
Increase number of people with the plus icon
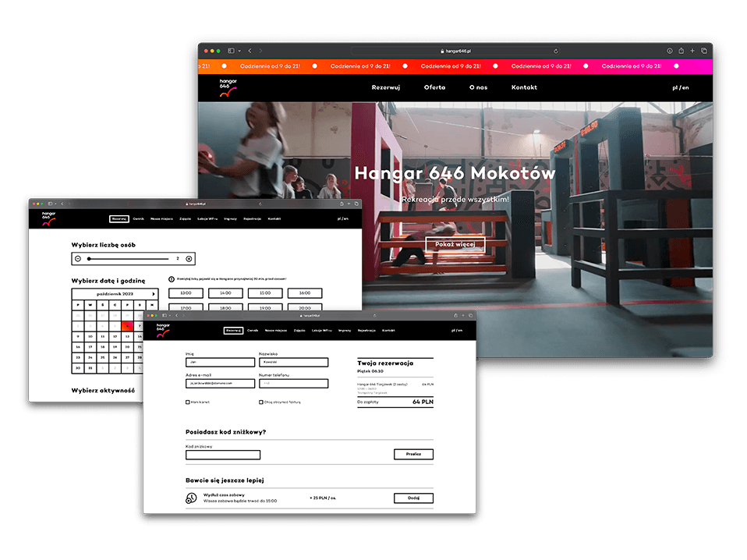(189, 259)
